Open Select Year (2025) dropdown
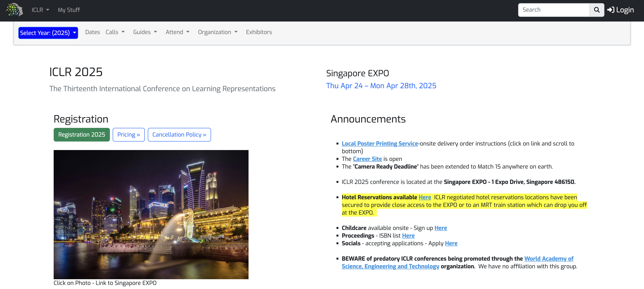The image size is (644, 289). point(48,33)
